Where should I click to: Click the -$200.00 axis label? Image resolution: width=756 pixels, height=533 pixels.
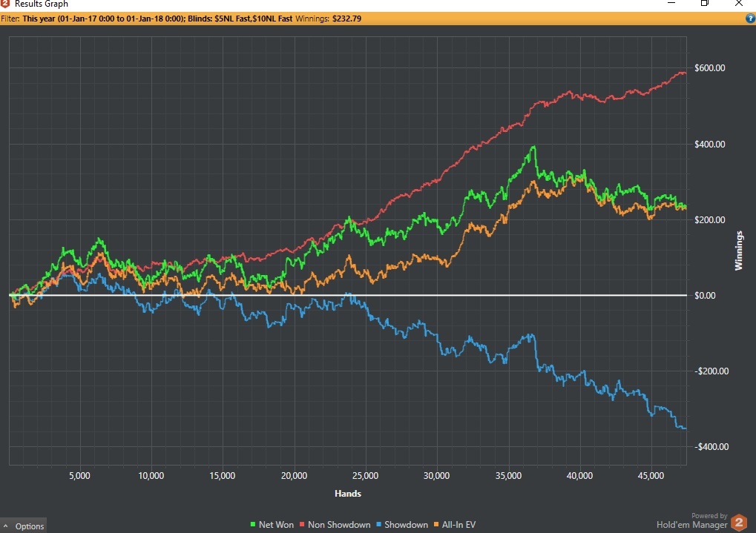(711, 371)
